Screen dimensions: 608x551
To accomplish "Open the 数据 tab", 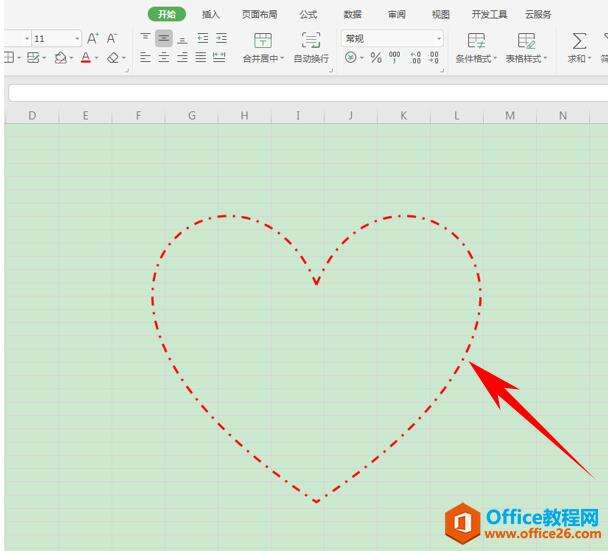I will (352, 15).
